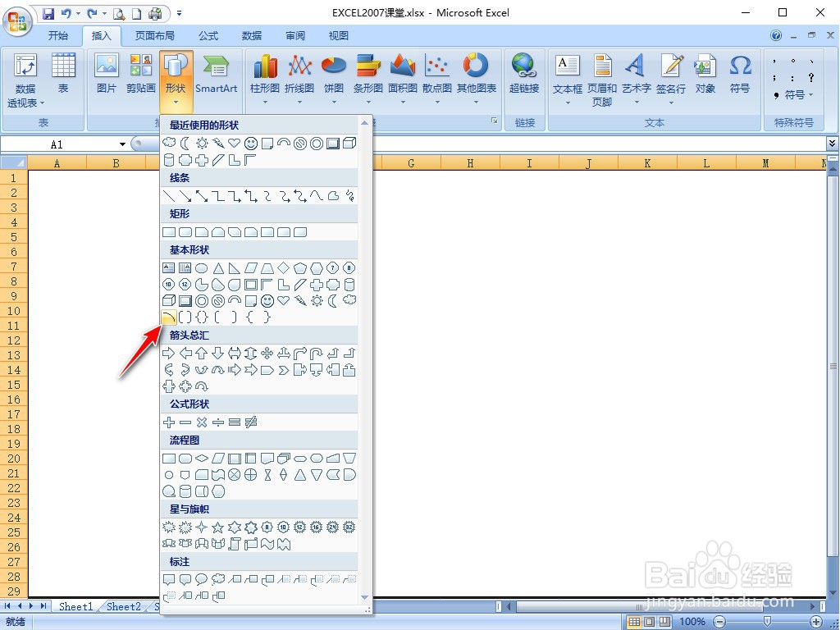The height and width of the screenshot is (630, 840).
Task: Pick the smiley face in basic shapes
Action: pos(267,300)
